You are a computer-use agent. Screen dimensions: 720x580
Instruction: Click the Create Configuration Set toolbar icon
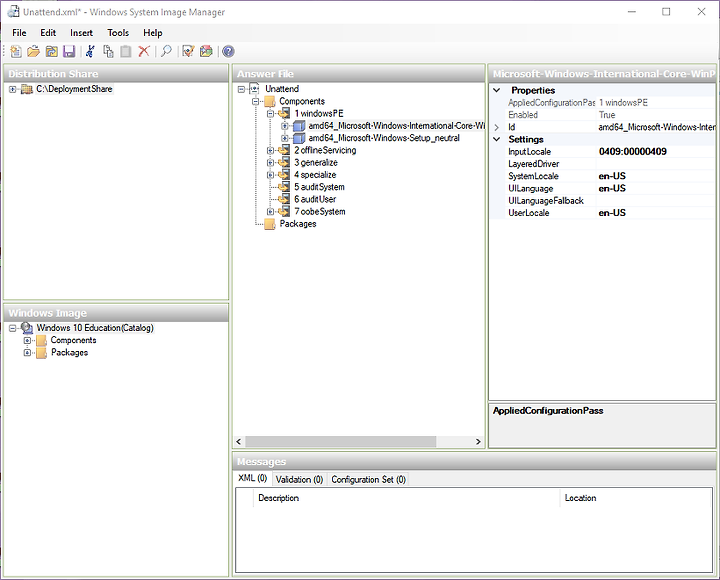click(206, 51)
